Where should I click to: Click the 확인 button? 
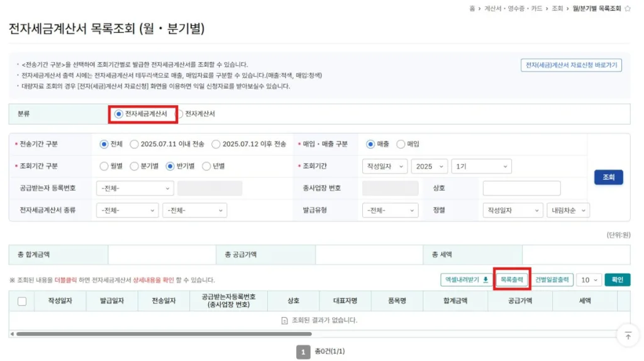pyautogui.click(x=618, y=280)
